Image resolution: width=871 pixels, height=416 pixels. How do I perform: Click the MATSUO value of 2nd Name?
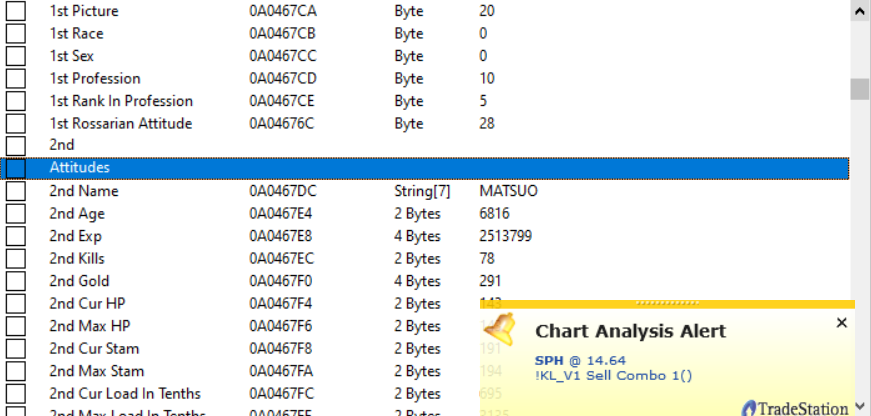point(508,191)
